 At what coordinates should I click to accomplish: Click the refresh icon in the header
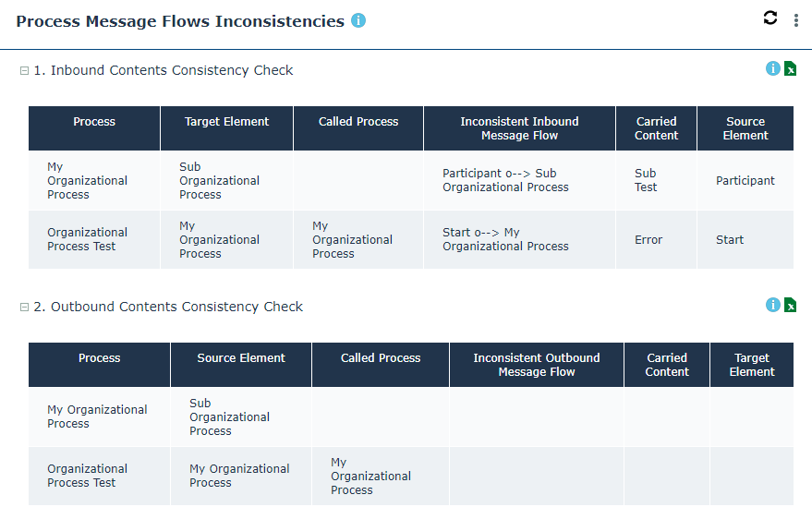click(770, 18)
